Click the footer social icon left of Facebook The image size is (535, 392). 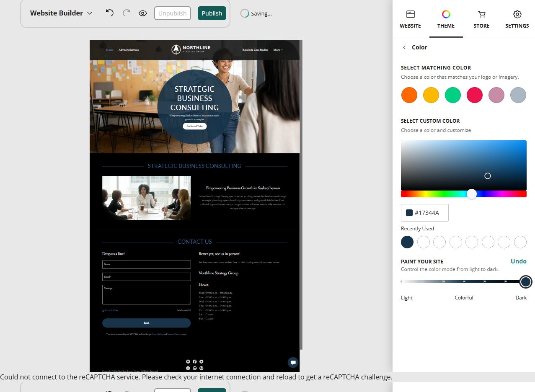tap(188, 361)
